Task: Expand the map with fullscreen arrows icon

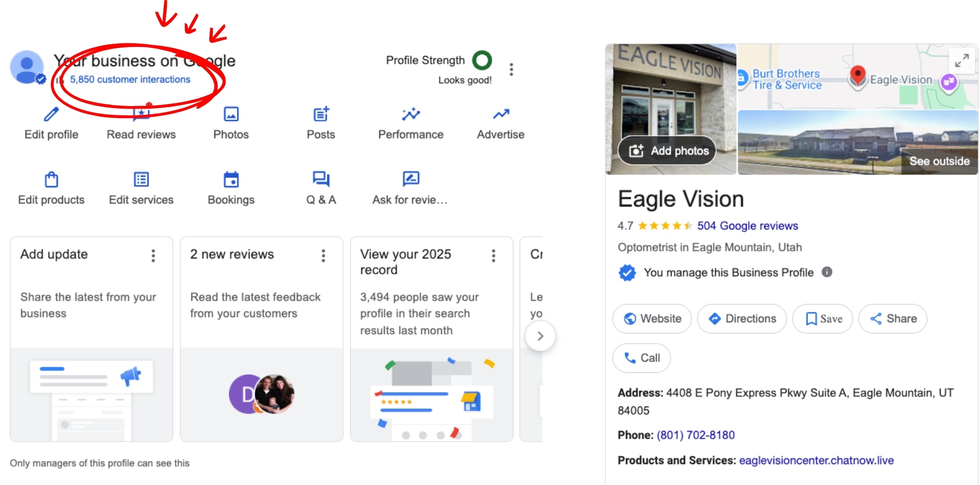Action: coord(962,61)
